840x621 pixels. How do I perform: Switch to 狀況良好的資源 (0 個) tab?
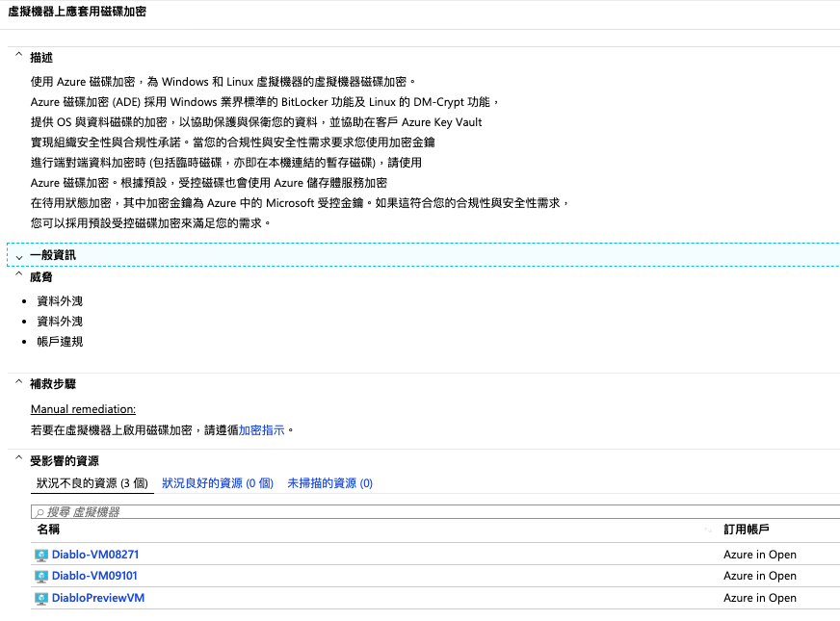[x=218, y=483]
